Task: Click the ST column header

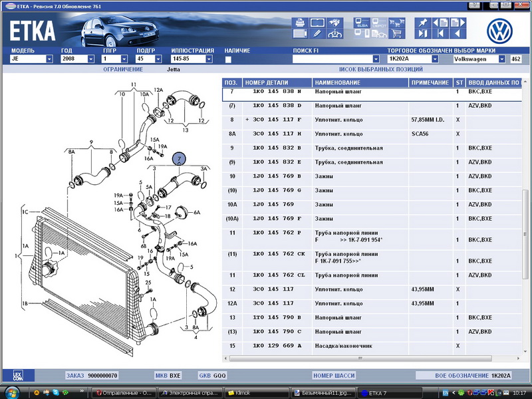Action: click(x=460, y=82)
